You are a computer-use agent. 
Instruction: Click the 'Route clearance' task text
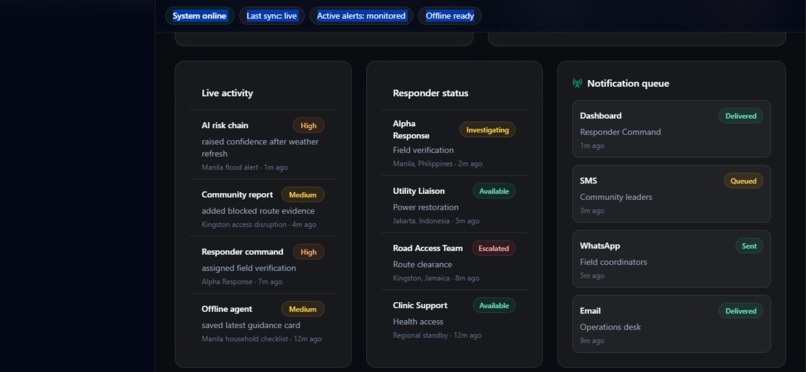(x=423, y=265)
